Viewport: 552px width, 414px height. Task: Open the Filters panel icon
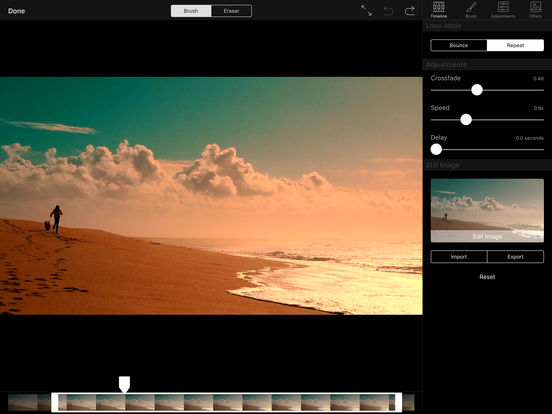535,10
